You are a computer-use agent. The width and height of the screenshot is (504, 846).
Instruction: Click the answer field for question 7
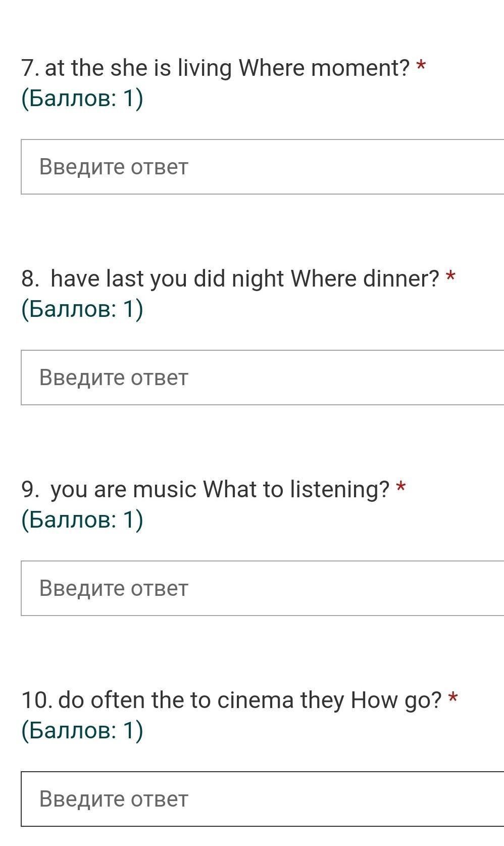tap(263, 167)
